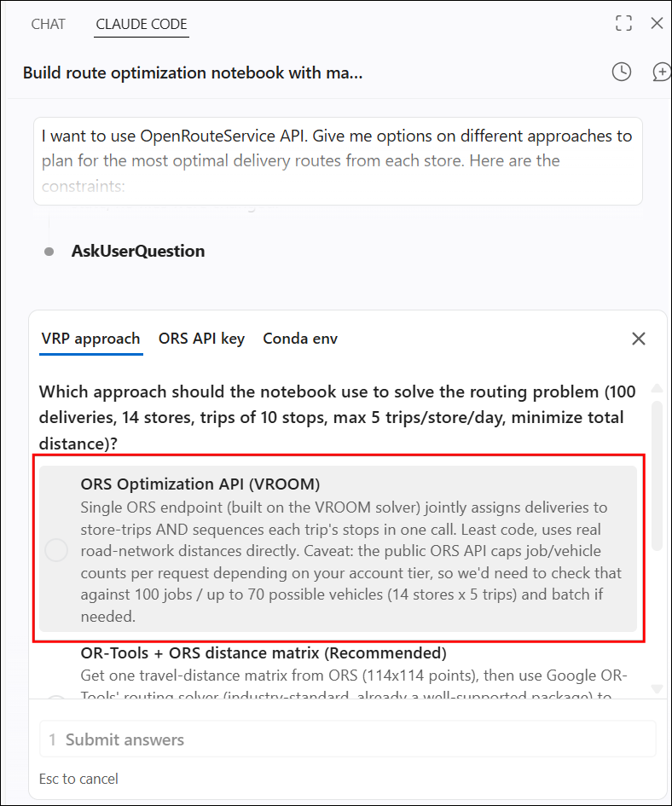Select the ORS Optimization API (VROOM) radio button

[56, 550]
